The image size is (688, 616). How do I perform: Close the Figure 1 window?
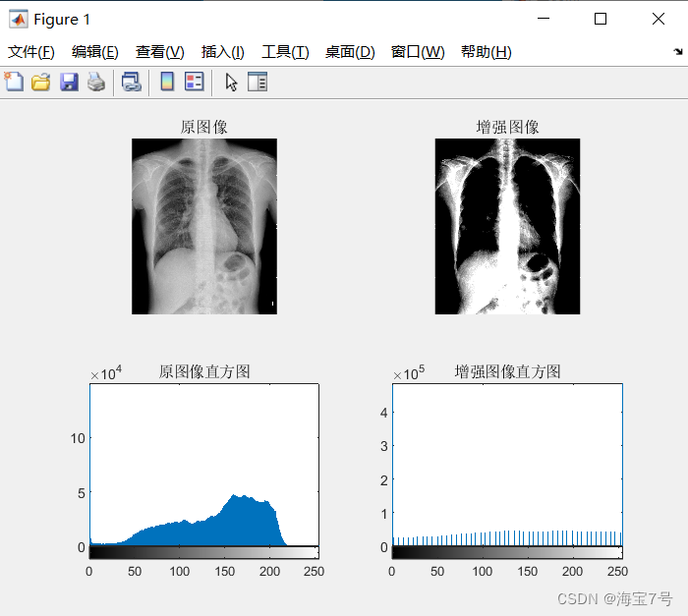[x=659, y=19]
